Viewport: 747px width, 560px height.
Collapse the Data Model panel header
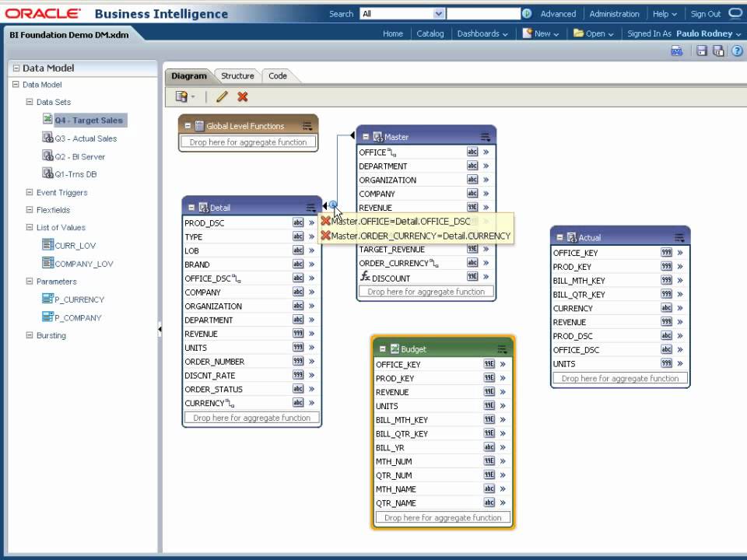click(16, 68)
